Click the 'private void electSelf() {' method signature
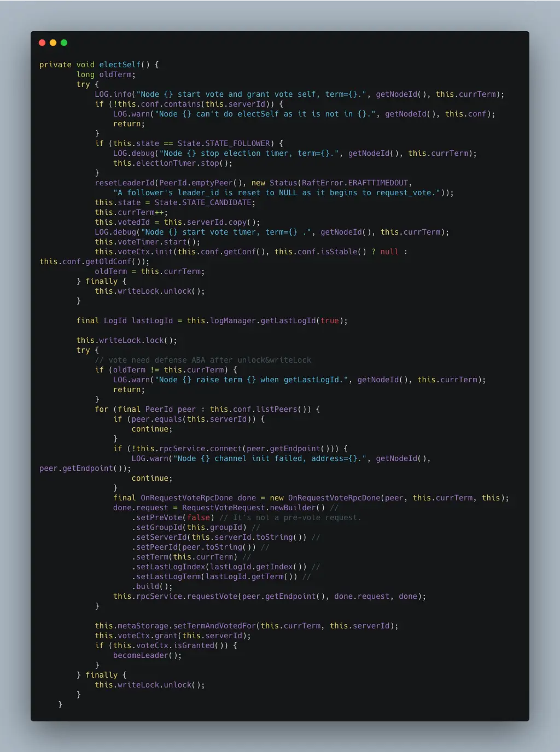 99,65
